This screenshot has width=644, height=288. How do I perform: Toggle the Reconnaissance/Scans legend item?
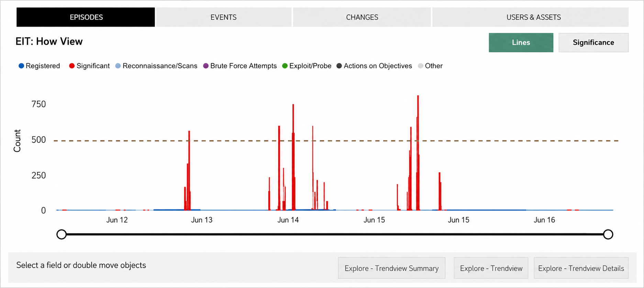click(x=156, y=66)
